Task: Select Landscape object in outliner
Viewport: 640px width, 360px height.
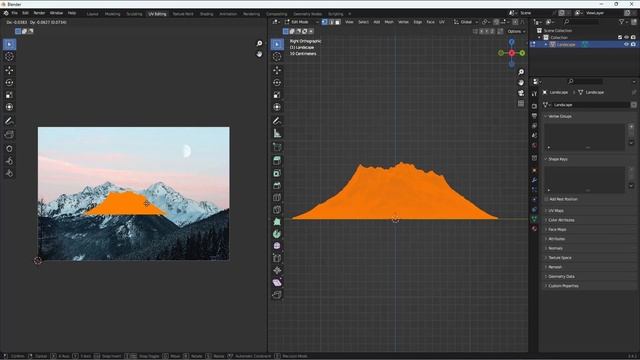Action: pos(566,44)
